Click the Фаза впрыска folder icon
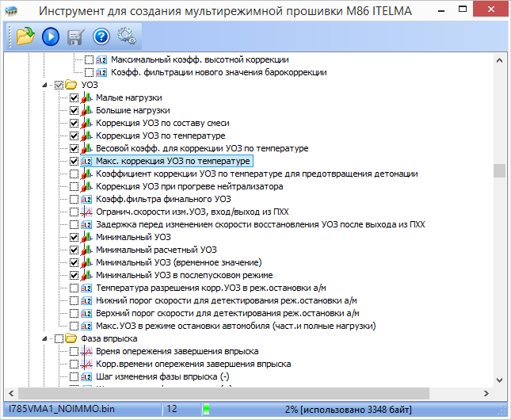The image size is (511, 420). [x=71, y=338]
